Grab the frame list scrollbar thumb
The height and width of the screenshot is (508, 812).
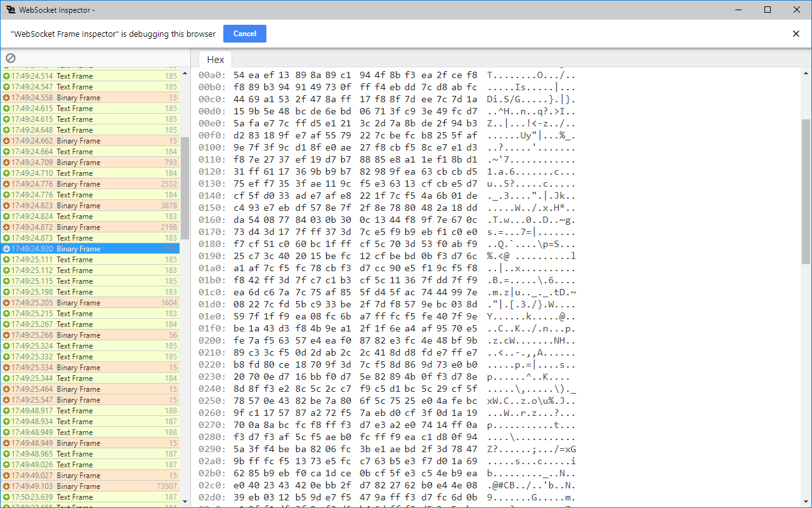point(185,188)
